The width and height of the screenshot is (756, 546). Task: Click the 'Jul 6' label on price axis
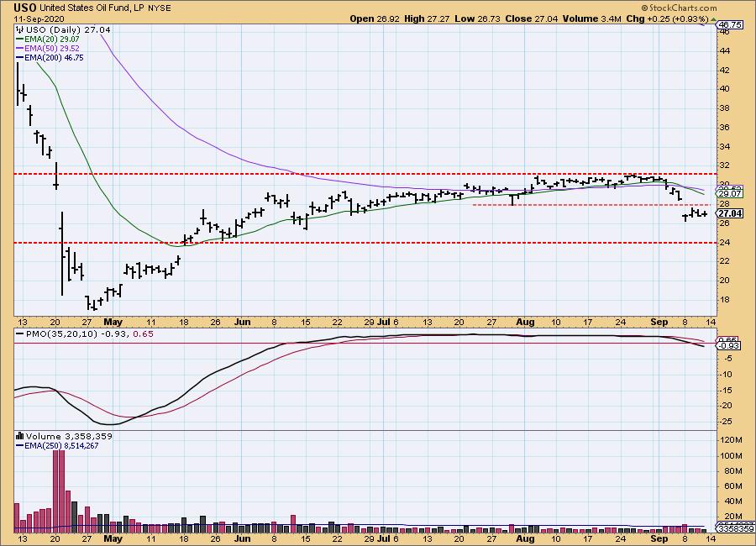coord(387,322)
